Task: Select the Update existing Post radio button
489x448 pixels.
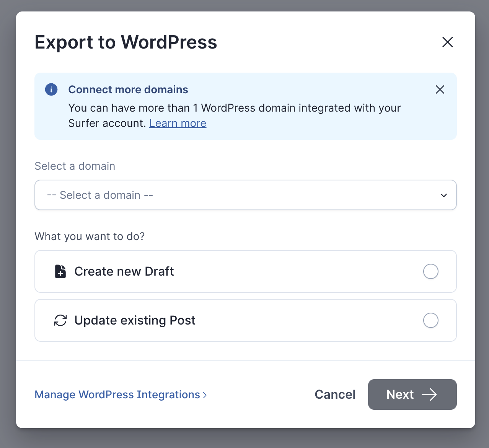Action: point(430,320)
